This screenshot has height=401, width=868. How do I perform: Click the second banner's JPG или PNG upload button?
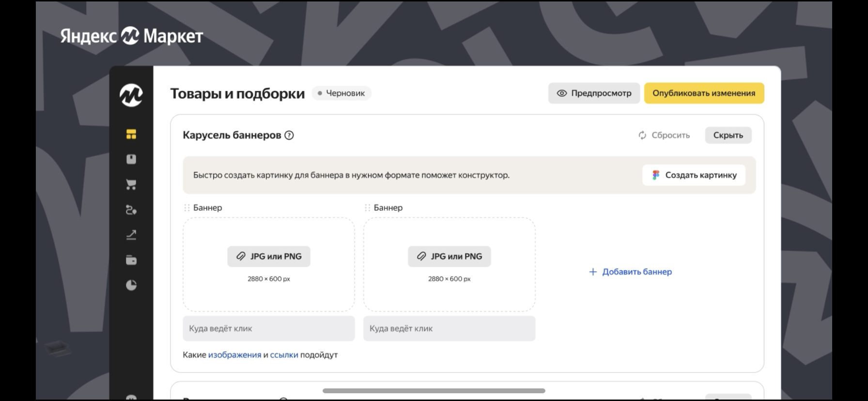449,256
